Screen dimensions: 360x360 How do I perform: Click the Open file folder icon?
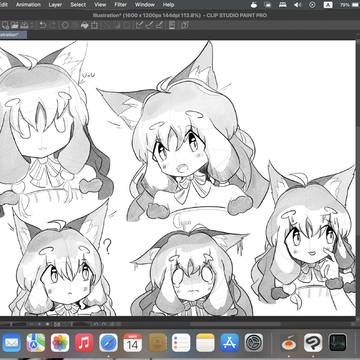(x=14, y=25)
